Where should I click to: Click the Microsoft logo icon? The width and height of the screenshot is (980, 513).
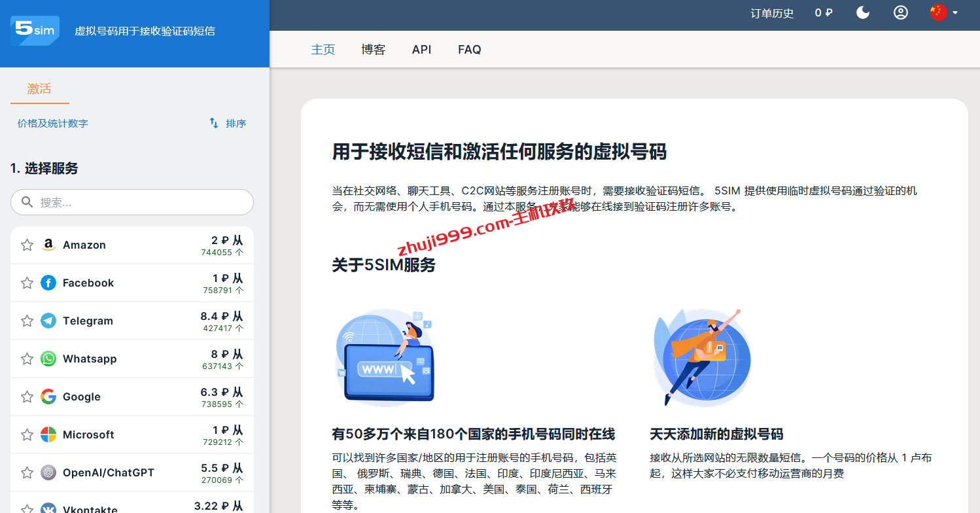pyautogui.click(x=48, y=434)
